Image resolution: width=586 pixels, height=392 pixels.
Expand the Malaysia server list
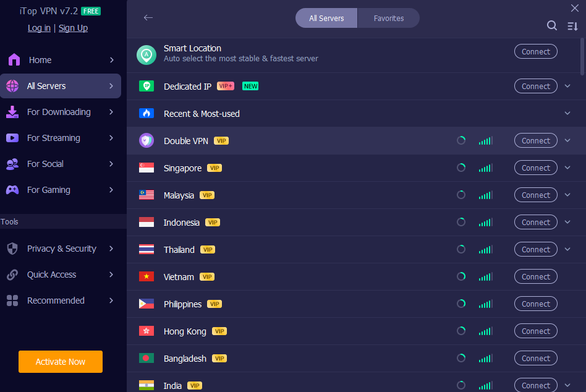click(567, 195)
